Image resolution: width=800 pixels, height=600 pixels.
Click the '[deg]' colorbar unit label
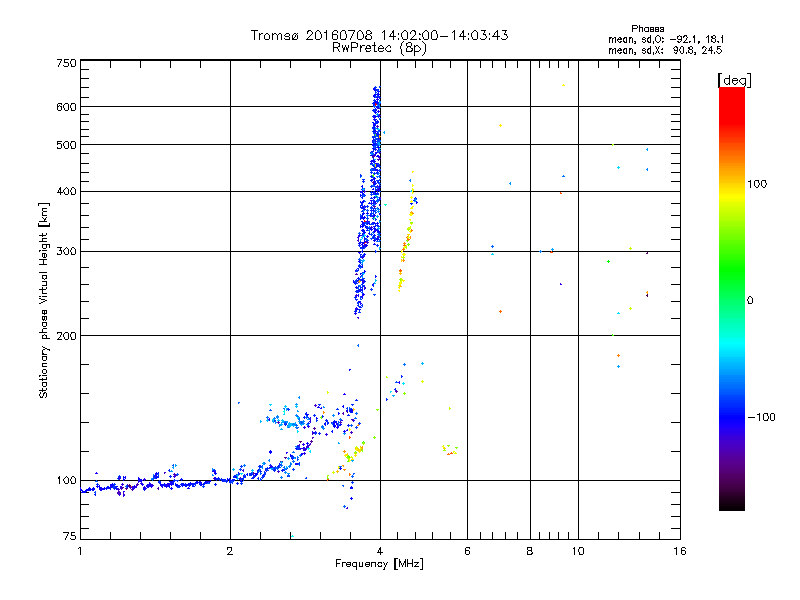734,80
